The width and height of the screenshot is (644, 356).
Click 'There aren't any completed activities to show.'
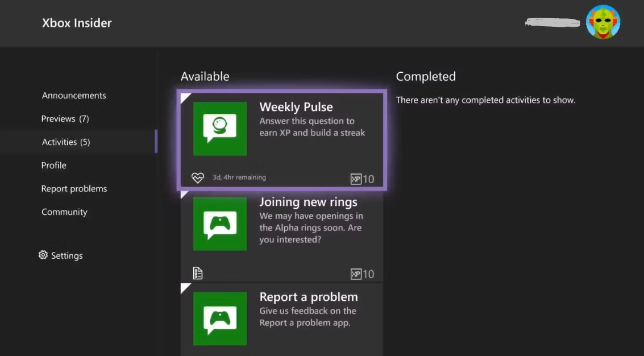(486, 100)
